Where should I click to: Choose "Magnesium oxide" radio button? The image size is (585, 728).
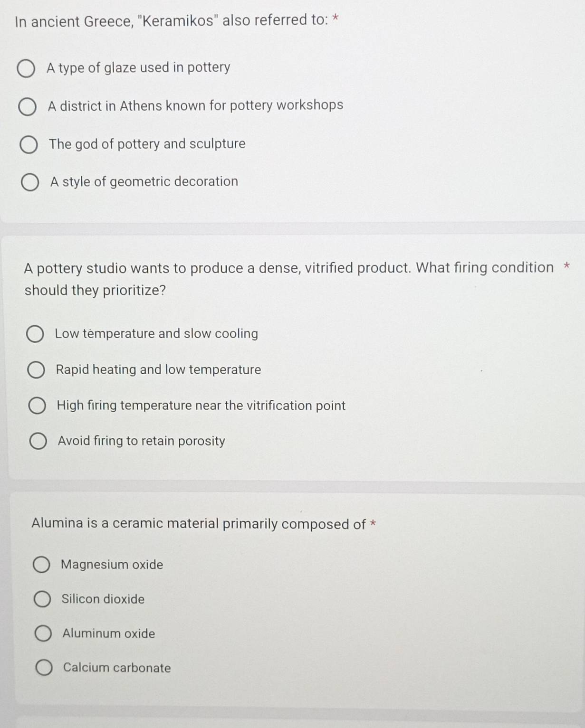coord(41,565)
